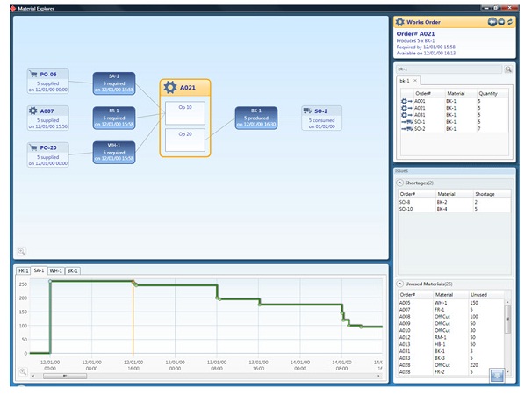Click the refresh icon in Works Order header
The height and width of the screenshot is (395, 532).
[x=510, y=21]
